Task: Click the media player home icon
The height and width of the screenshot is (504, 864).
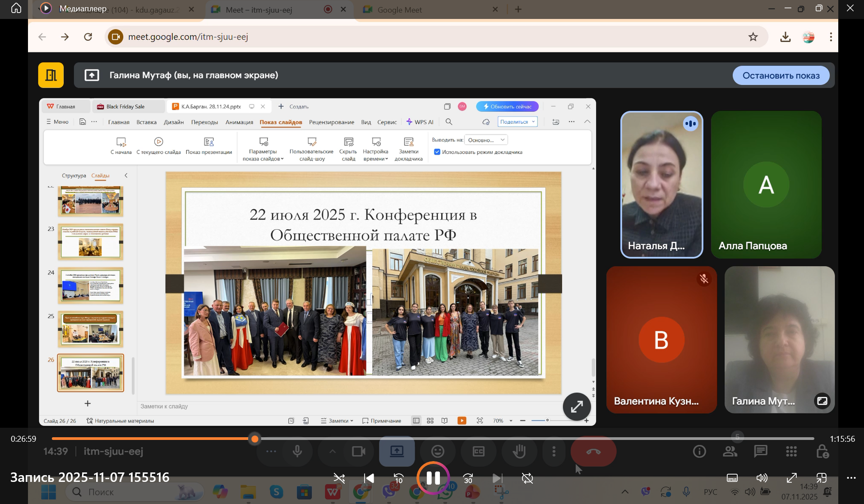Action: (16, 9)
